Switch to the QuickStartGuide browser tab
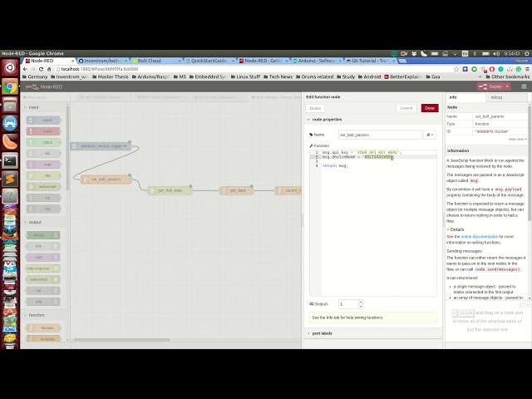532x399 pixels. point(210,61)
